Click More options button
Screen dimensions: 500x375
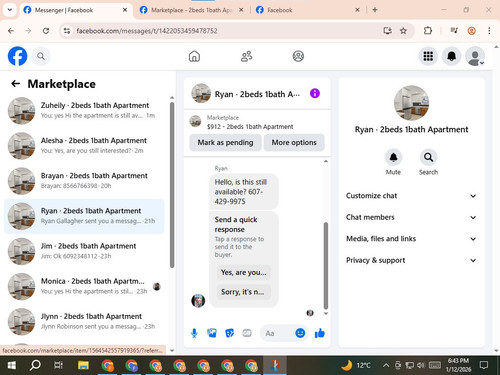click(x=294, y=143)
